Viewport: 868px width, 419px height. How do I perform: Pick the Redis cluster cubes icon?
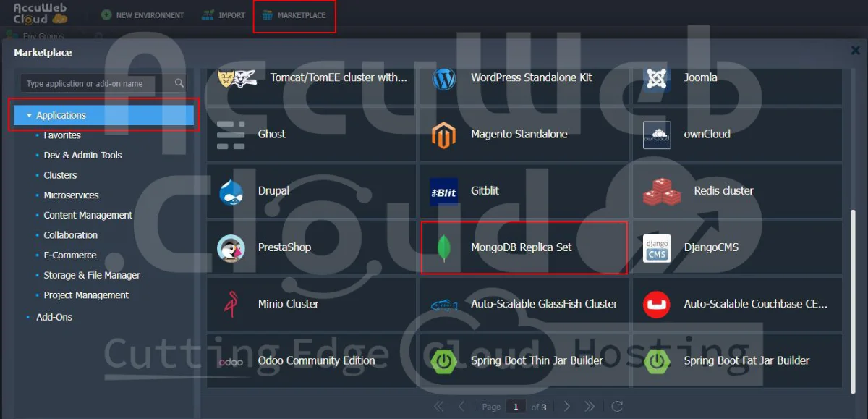662,191
